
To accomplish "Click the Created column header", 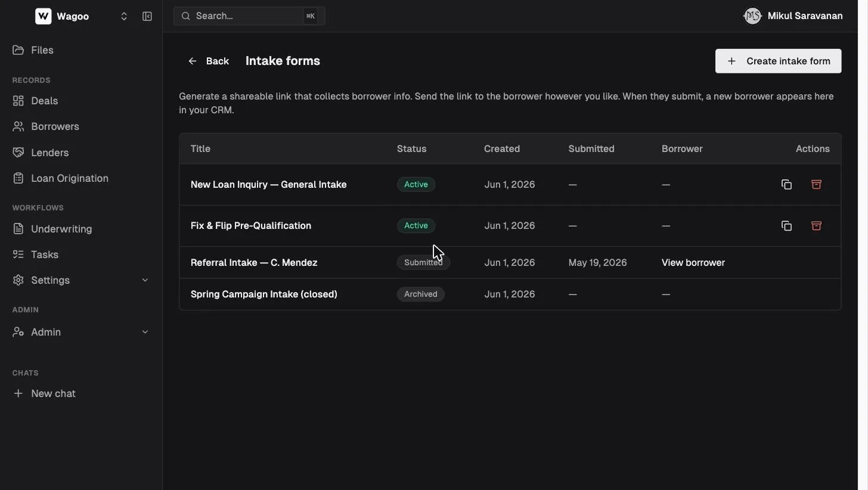I will tap(502, 148).
